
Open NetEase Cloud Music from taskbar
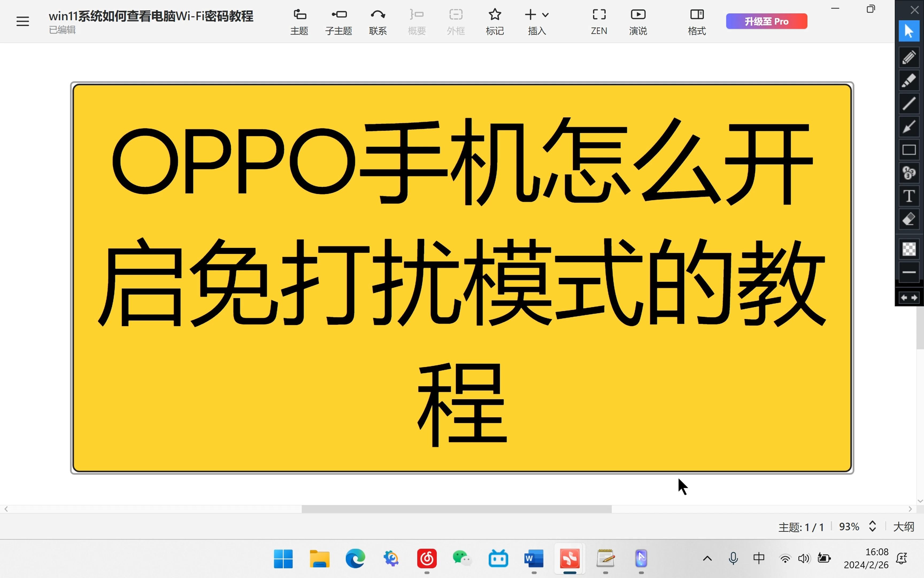click(x=427, y=559)
